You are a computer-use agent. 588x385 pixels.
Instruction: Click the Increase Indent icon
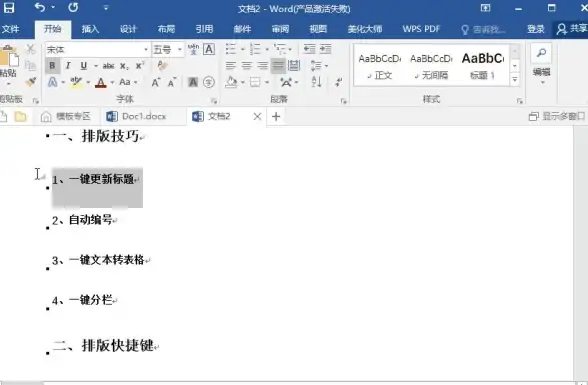pyautogui.click(x=326, y=49)
